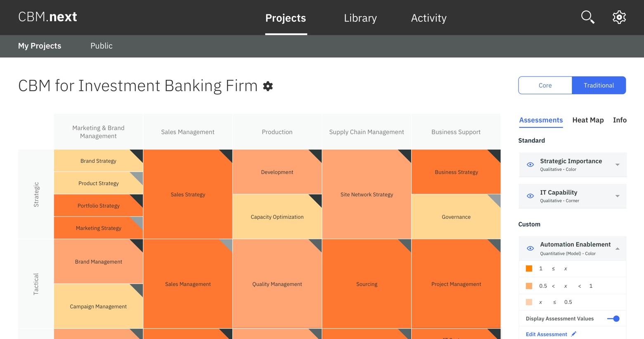
Task: Open global settings gear in header
Action: pos(619,17)
